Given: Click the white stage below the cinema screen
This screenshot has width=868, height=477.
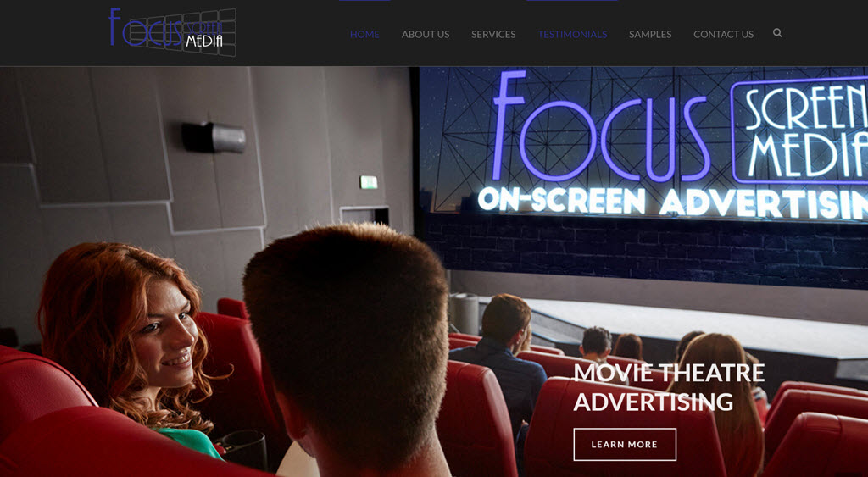Looking at the screenshot, I should (692, 326).
